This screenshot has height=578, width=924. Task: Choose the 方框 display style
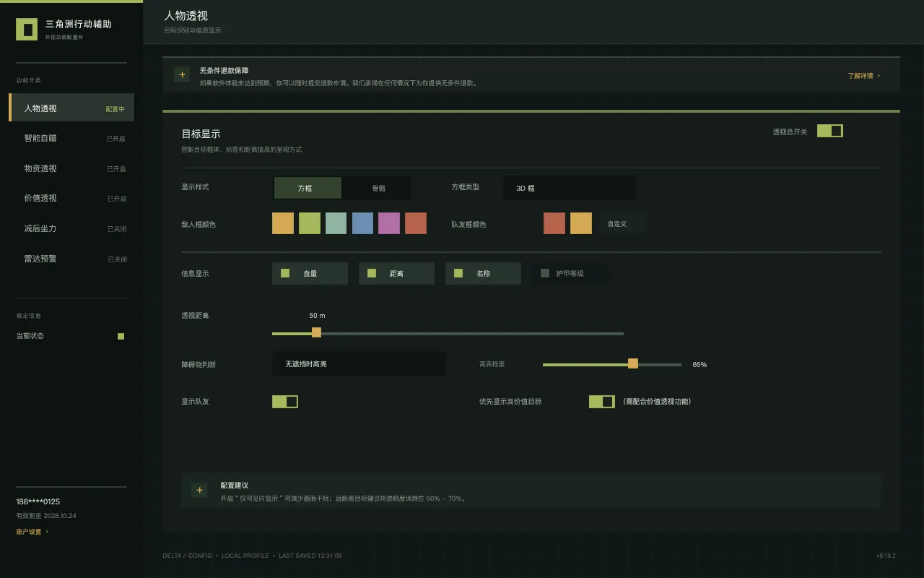click(308, 188)
